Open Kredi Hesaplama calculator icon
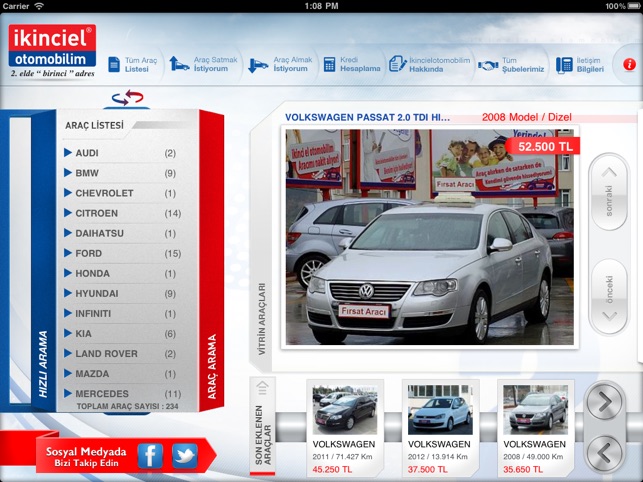 [329, 64]
